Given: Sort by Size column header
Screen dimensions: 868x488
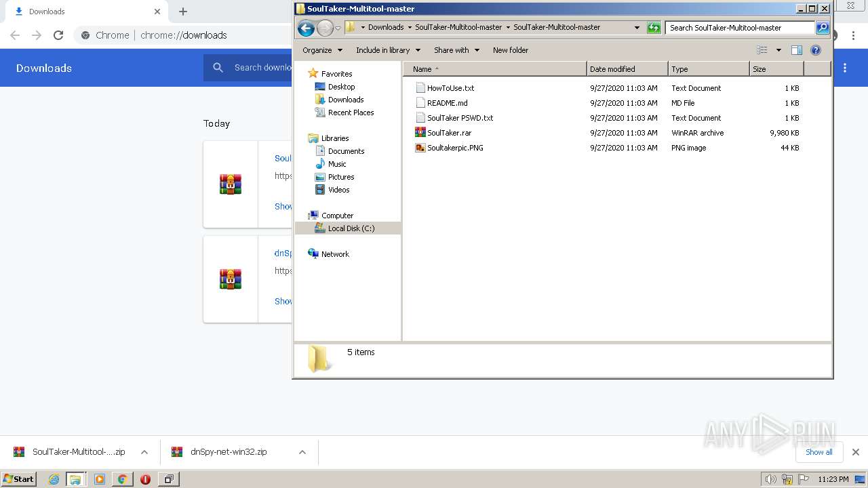Looking at the screenshot, I should (x=776, y=69).
